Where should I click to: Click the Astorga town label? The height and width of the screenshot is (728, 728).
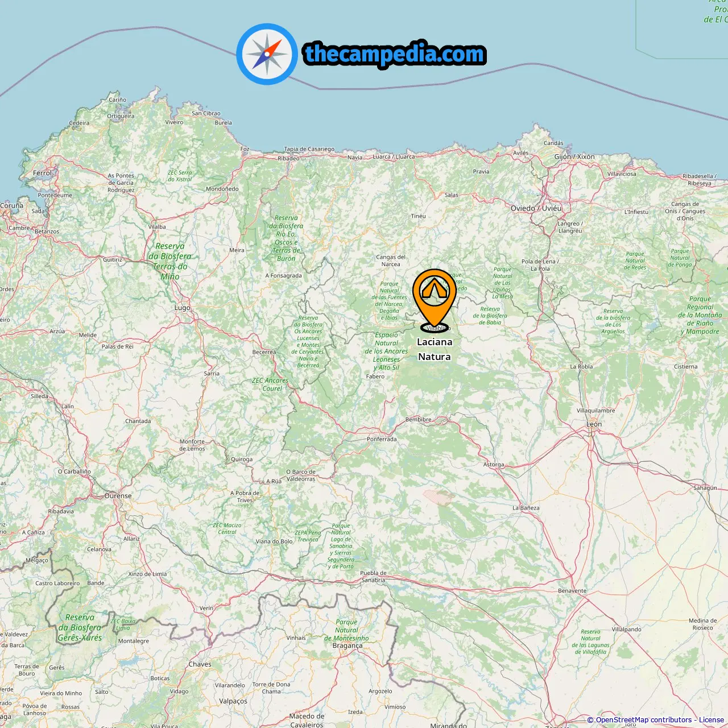(494, 465)
